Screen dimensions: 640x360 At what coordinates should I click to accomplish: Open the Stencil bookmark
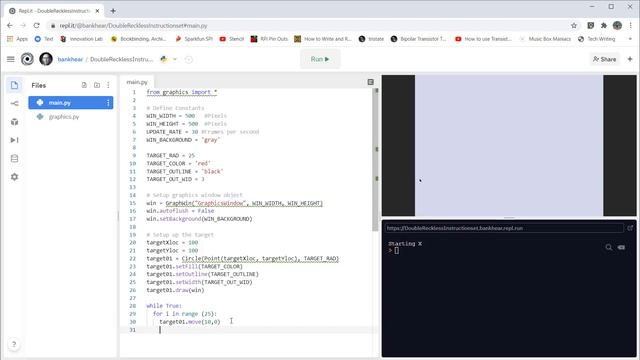pyautogui.click(x=232, y=39)
